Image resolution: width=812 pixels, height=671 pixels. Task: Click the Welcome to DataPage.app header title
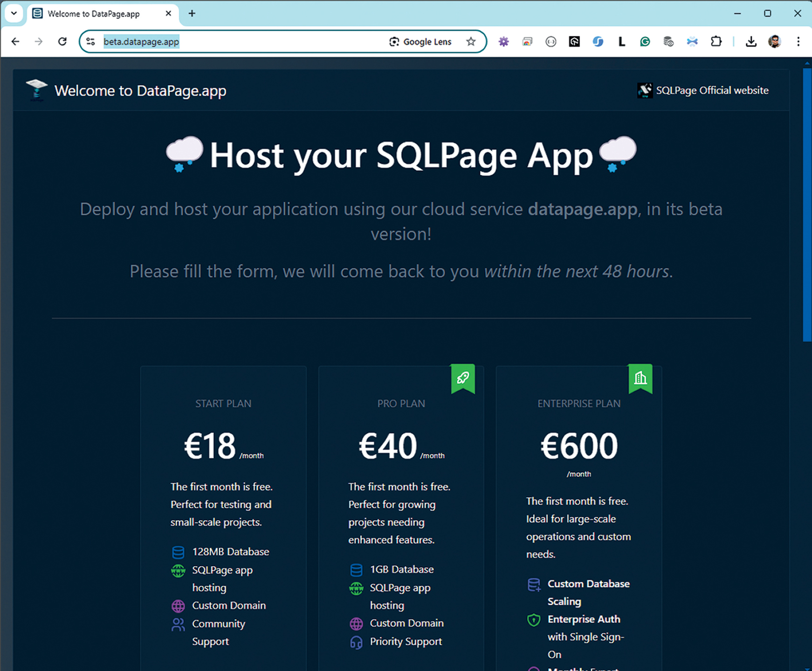140,91
